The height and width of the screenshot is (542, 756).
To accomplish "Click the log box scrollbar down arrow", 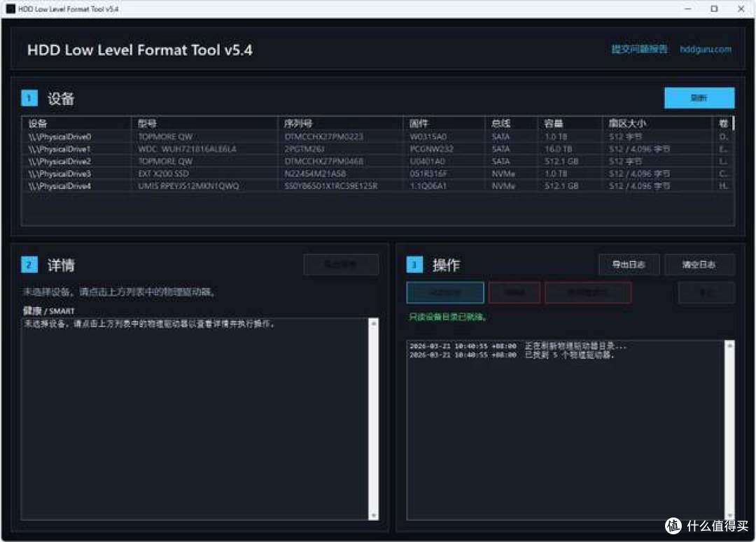I will 729,515.
